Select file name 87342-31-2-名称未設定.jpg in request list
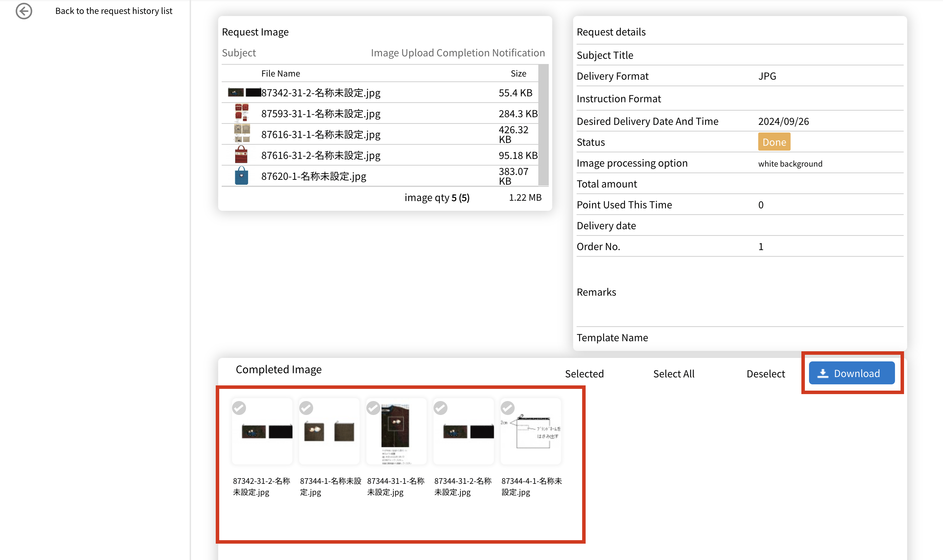This screenshot has width=943, height=560. [x=321, y=93]
